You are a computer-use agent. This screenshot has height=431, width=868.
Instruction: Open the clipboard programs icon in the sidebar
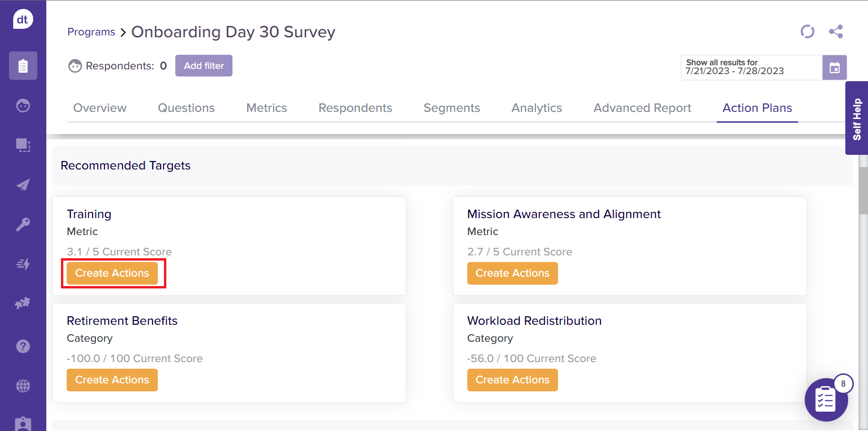pyautogui.click(x=23, y=66)
